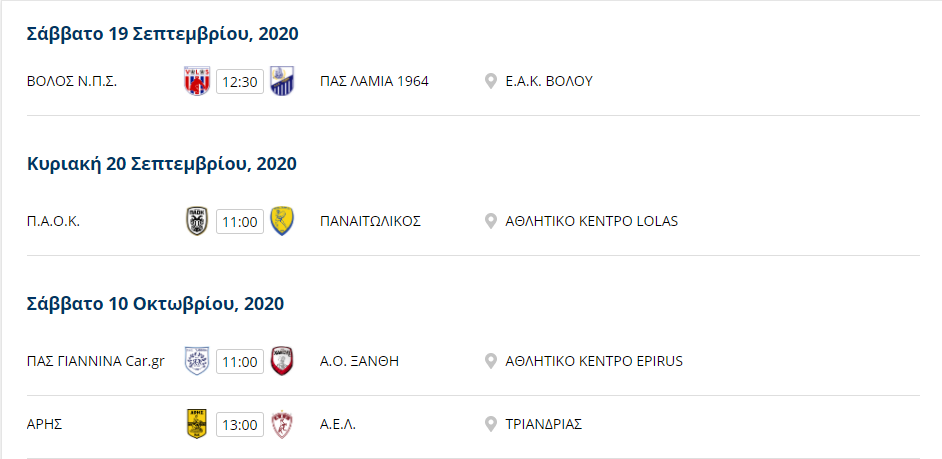The width and height of the screenshot is (942, 459).
Task: Open the 12:30 match time box
Action: 240,82
